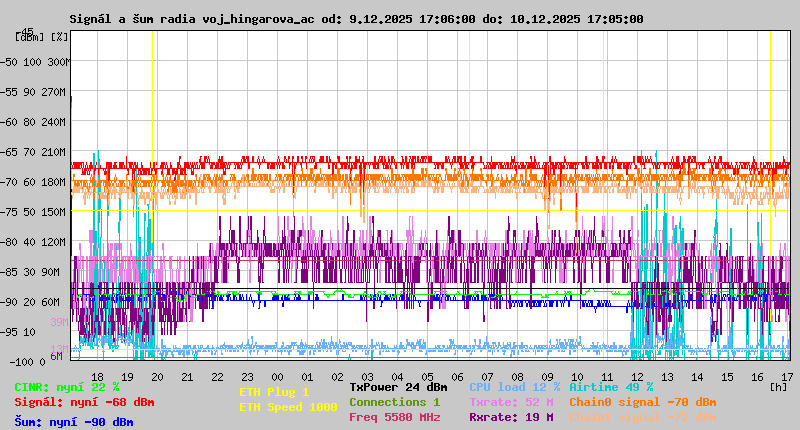800x430 pixels.
Task: Select the pink Txrate 52 M label
Action: [x=511, y=402]
